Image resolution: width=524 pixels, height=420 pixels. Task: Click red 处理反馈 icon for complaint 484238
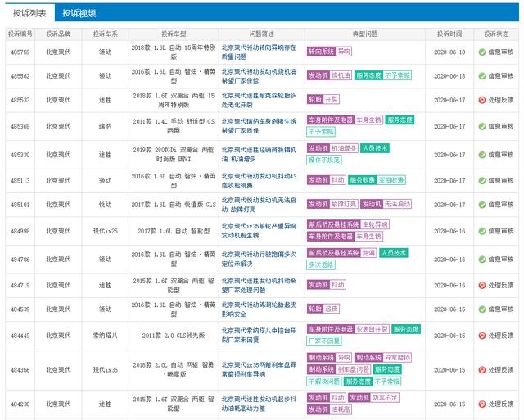click(482, 404)
